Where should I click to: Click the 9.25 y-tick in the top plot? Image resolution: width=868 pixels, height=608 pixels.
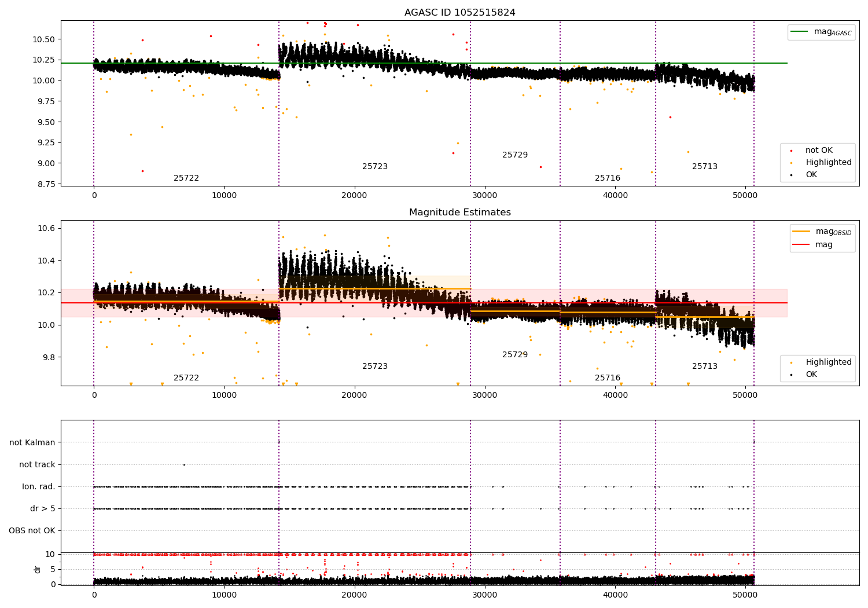pyautogui.click(x=46, y=143)
